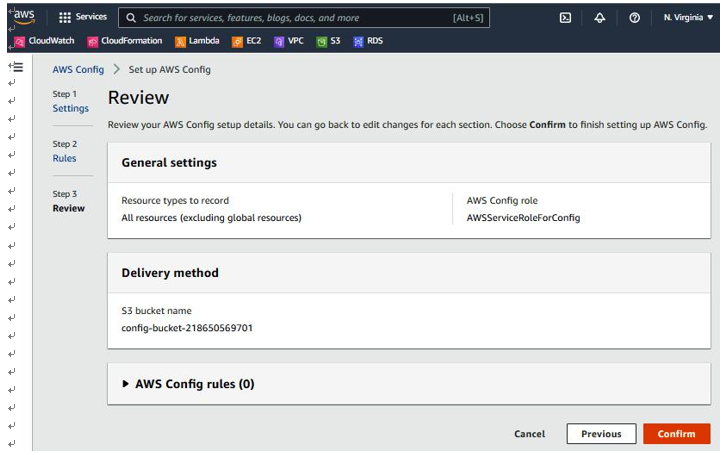The image size is (723, 455).
Task: Click the AWS logo home icon
Action: 24,17
